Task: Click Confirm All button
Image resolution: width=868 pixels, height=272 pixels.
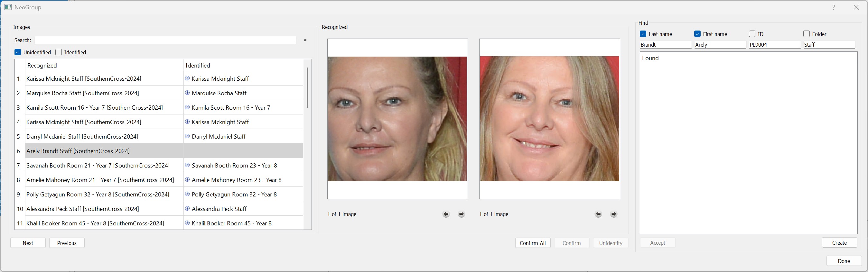Action: 533,243
